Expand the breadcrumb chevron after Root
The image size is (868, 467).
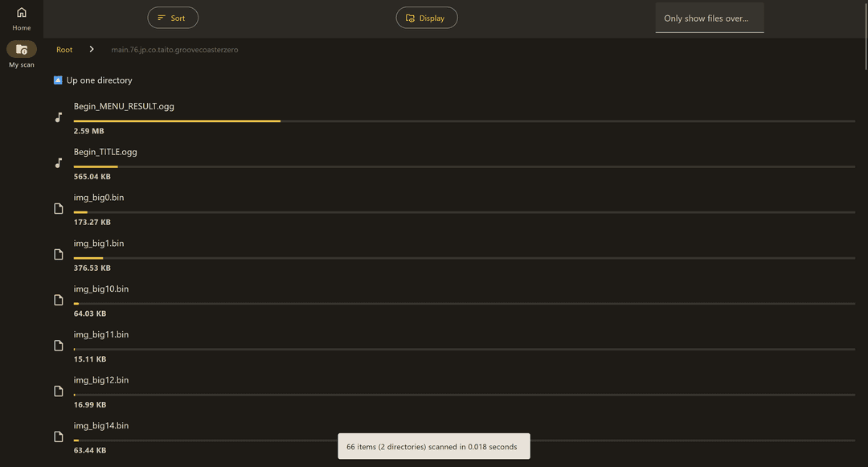click(x=92, y=48)
